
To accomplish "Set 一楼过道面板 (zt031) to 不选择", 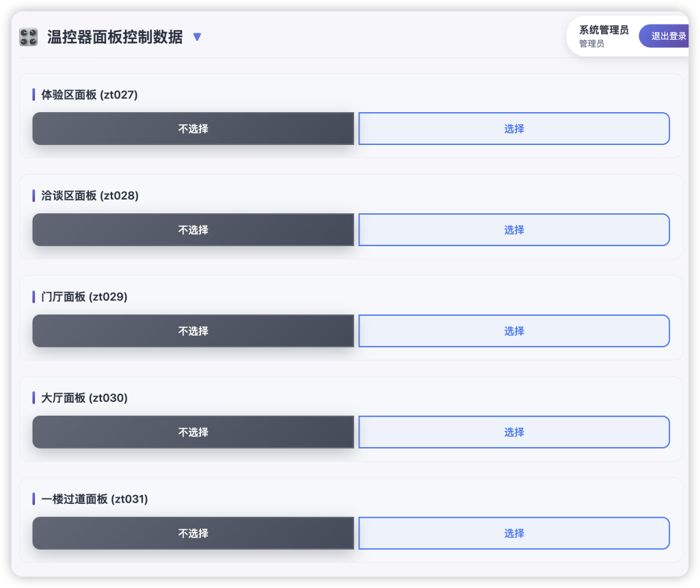I will [x=193, y=533].
